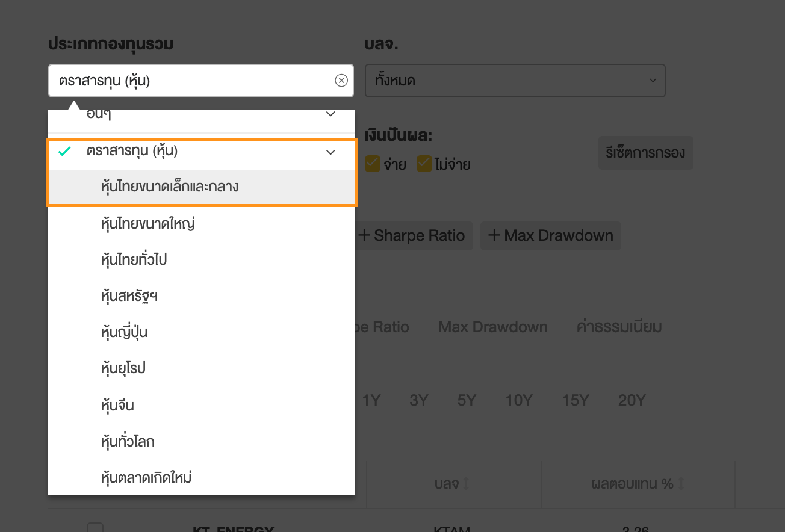Sort by ผลตอบแทน % column arrows
Screen dimensions: 785x532
pos(682,484)
